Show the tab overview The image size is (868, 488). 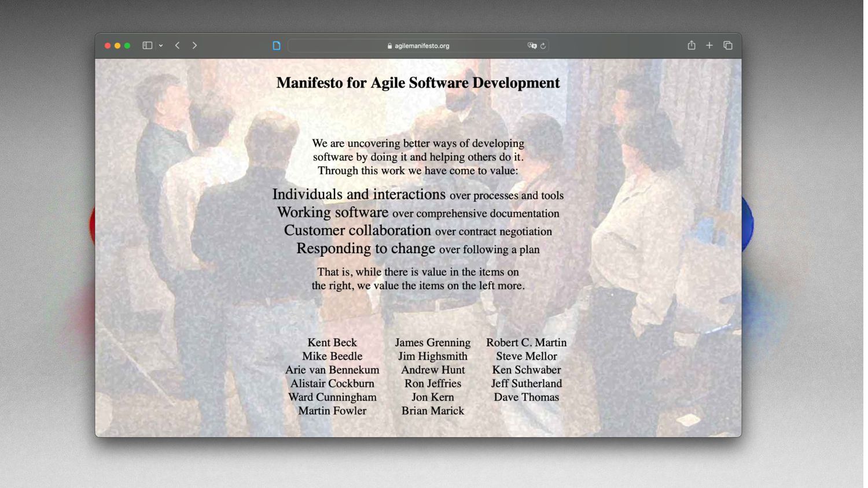coord(728,46)
